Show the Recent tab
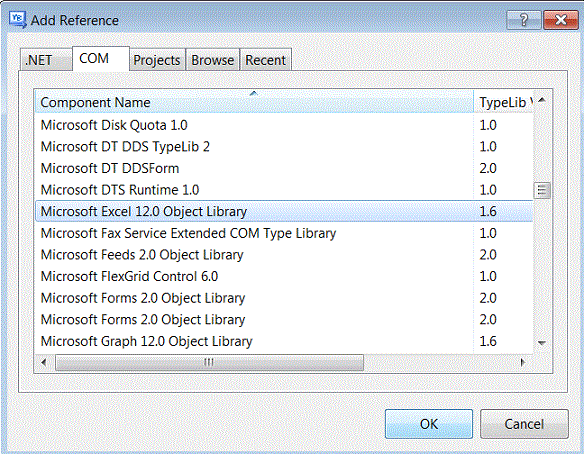Image resolution: width=584 pixels, height=454 pixels. coord(266,60)
